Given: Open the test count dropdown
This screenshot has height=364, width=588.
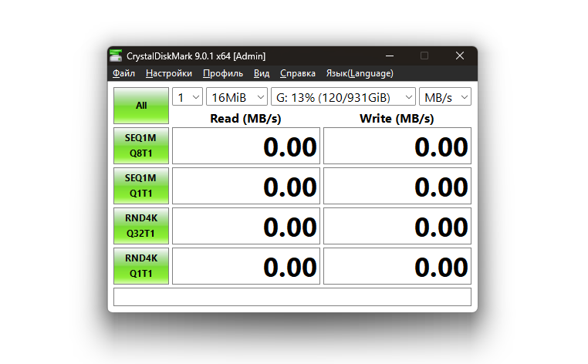Looking at the screenshot, I should tap(187, 98).
